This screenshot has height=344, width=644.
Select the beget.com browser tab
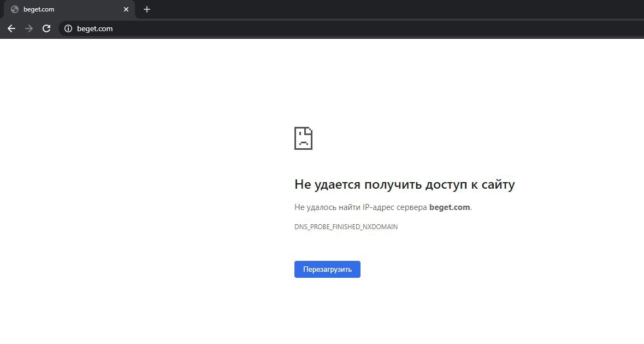click(x=69, y=9)
